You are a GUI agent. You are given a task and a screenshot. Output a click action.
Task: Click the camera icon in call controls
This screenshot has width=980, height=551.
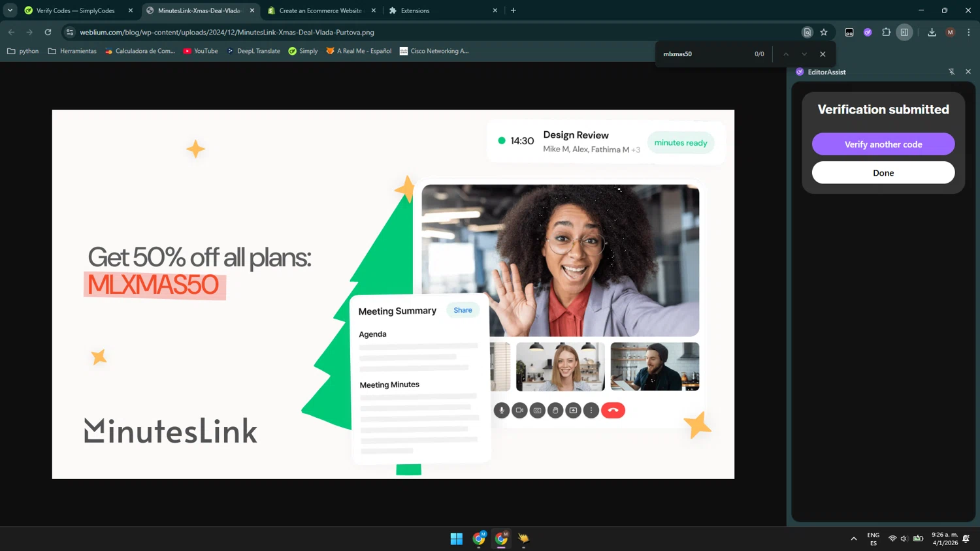tap(519, 411)
